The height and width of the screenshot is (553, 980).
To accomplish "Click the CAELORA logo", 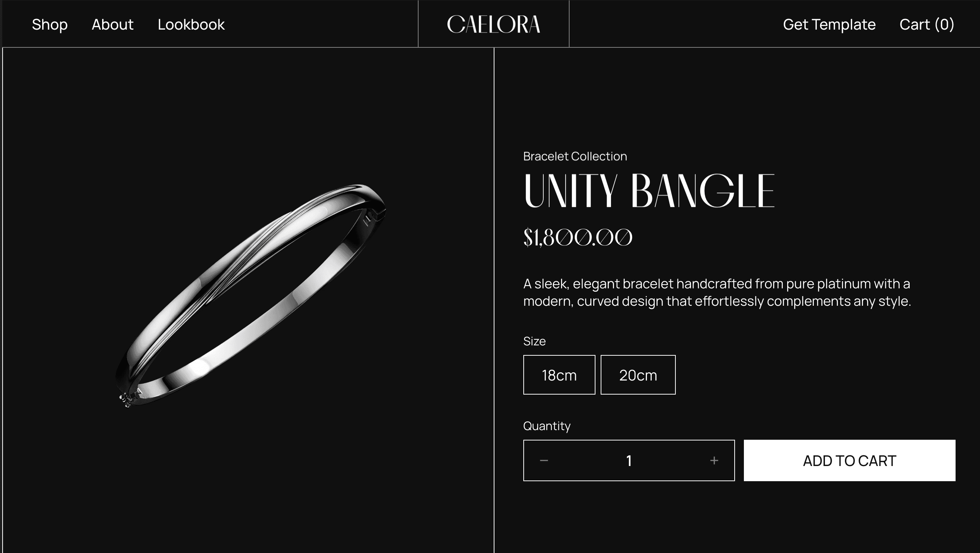I will [493, 24].
